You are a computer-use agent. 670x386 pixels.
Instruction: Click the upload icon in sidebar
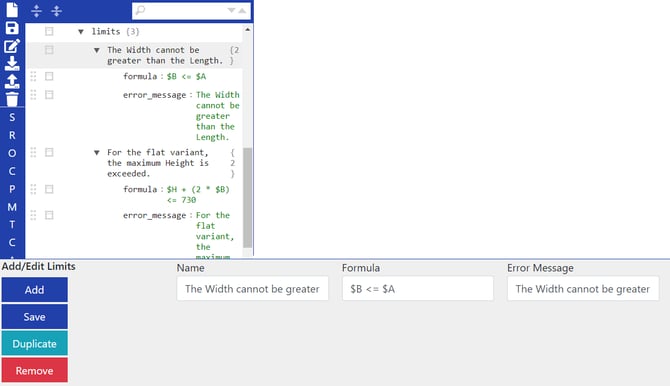(x=12, y=81)
